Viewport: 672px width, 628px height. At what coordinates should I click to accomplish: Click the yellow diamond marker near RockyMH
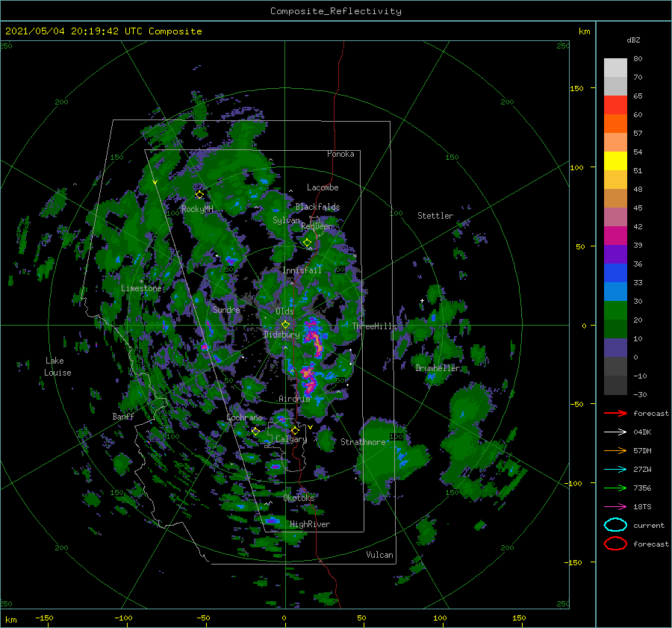coord(199,195)
